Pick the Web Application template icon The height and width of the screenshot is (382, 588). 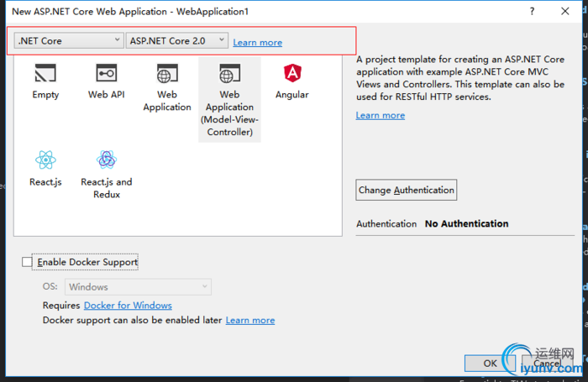[x=167, y=73]
